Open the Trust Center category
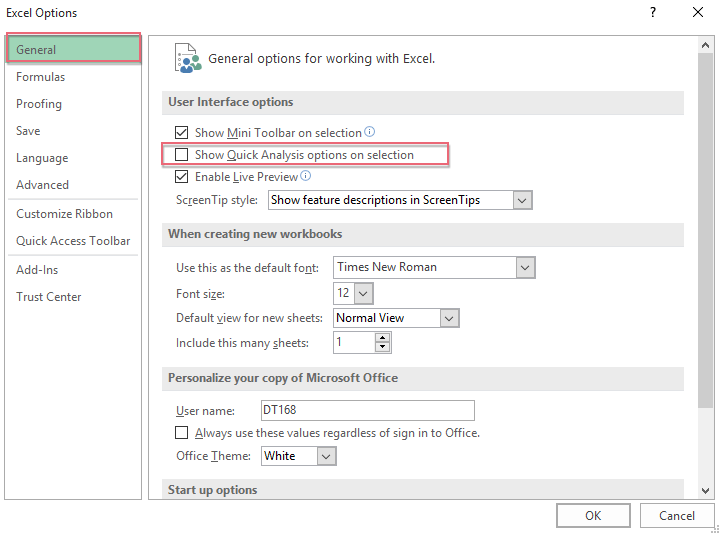Viewport: 721px width, 535px height. [49, 297]
